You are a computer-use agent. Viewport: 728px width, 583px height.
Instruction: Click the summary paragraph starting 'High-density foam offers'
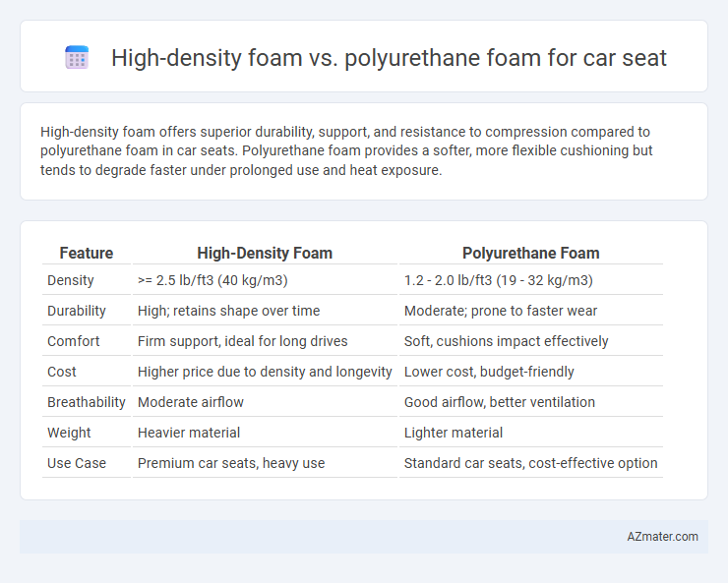tap(346, 150)
